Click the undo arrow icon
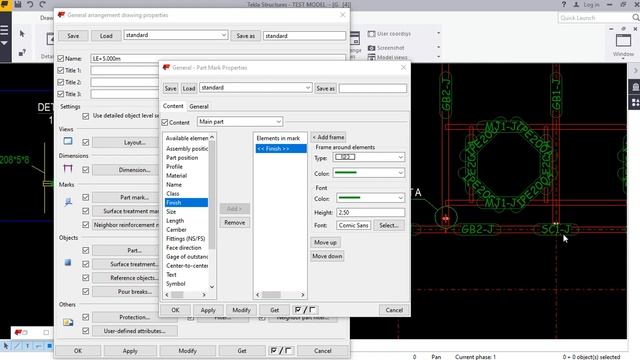This screenshot has width=640, height=360. tap(30, 4)
